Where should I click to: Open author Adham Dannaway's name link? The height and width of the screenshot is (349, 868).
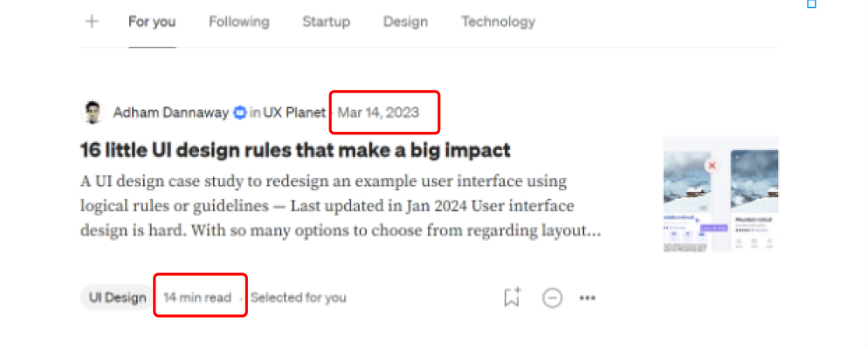click(x=171, y=113)
